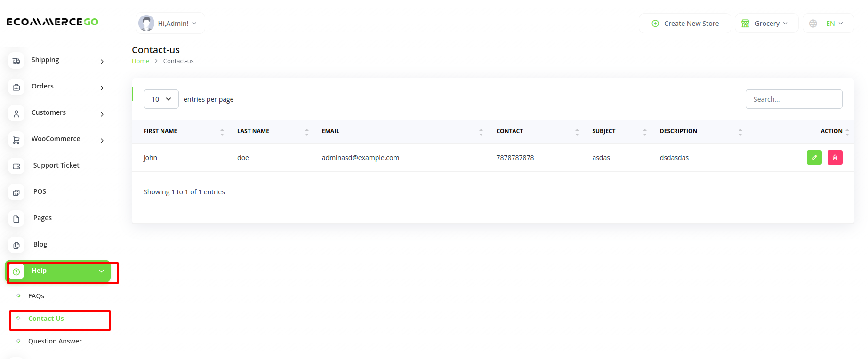Click the description dsdasdas cell
Image resolution: width=868 pixels, height=359 pixels.
[674, 158]
